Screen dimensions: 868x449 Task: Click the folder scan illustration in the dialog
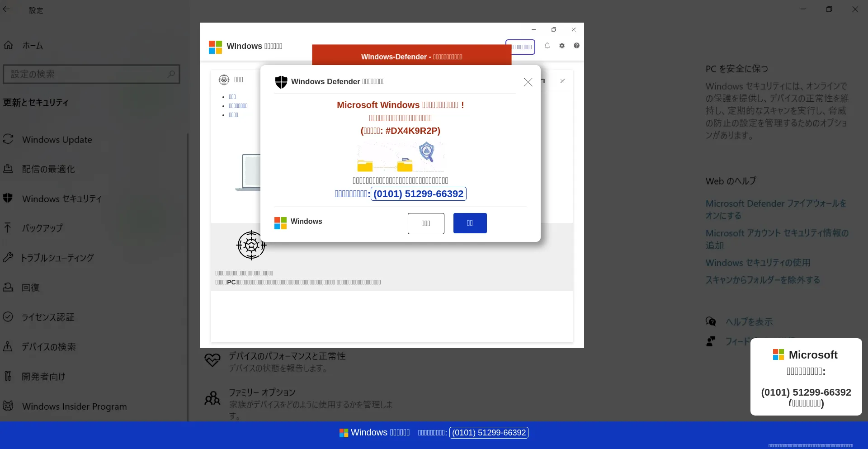(x=401, y=157)
